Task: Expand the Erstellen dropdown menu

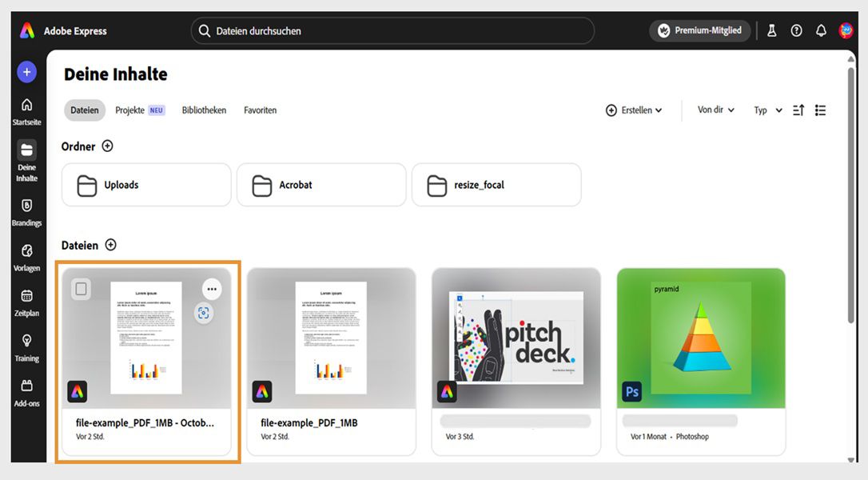Action: pos(634,110)
